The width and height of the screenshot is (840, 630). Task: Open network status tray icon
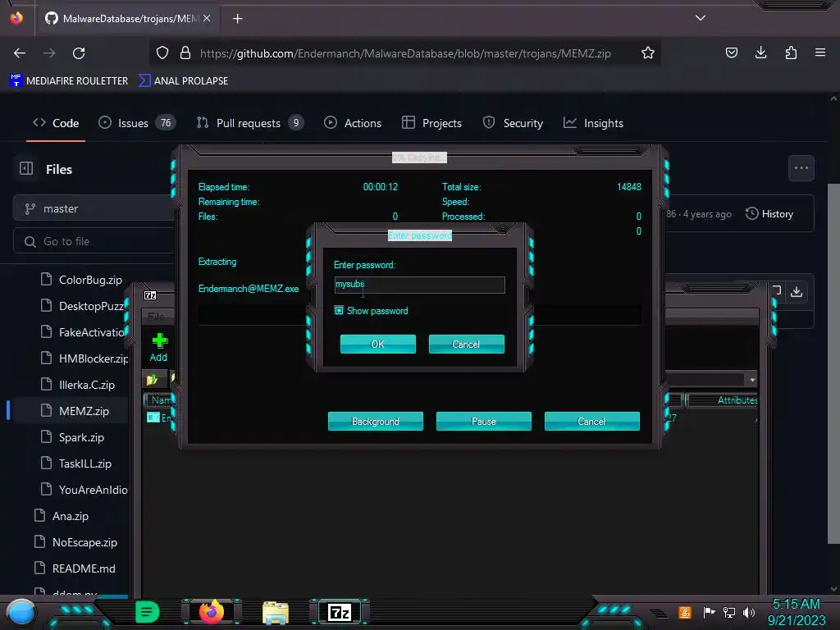729,612
